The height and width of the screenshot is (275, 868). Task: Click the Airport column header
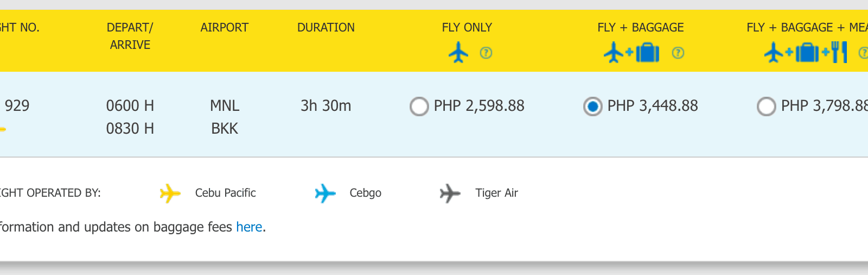[224, 27]
